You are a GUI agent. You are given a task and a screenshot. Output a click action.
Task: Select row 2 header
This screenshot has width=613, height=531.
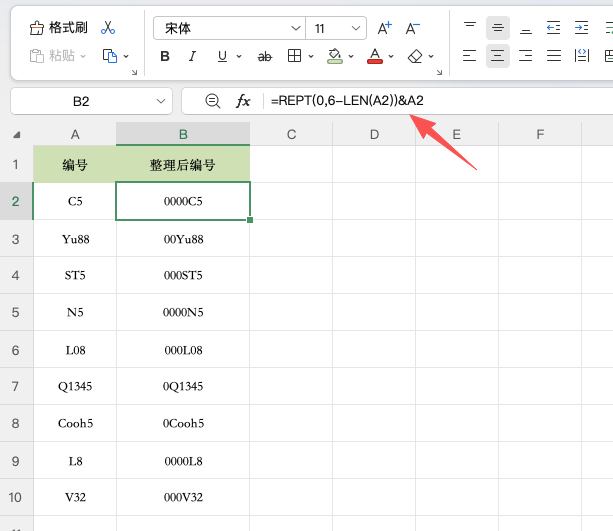(x=16, y=201)
